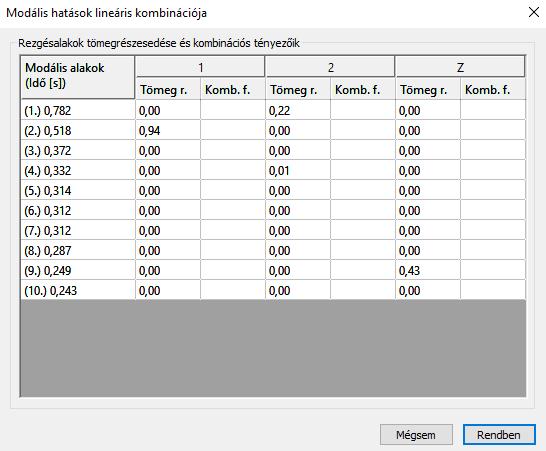Close the Modális hatások dialog
The height and width of the screenshot is (451, 546).
533,13
